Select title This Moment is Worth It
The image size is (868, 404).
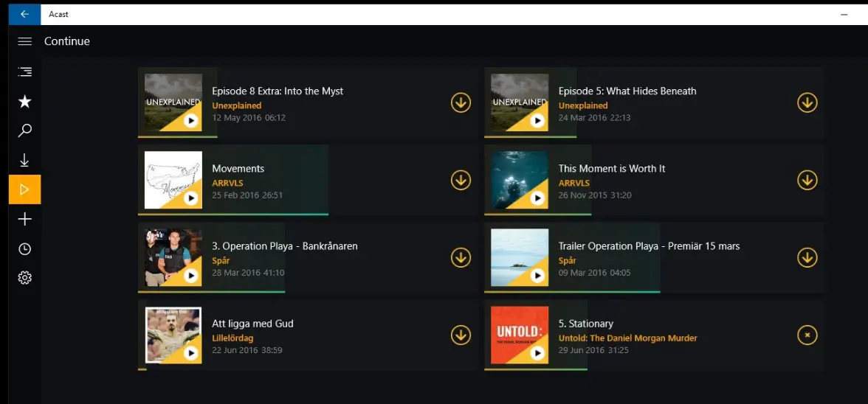tap(612, 169)
